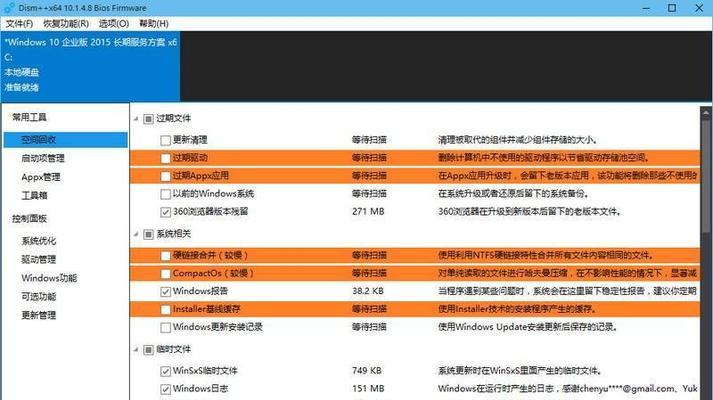Collapse the 系统相关 group
The height and width of the screenshot is (400, 713).
coord(136,234)
